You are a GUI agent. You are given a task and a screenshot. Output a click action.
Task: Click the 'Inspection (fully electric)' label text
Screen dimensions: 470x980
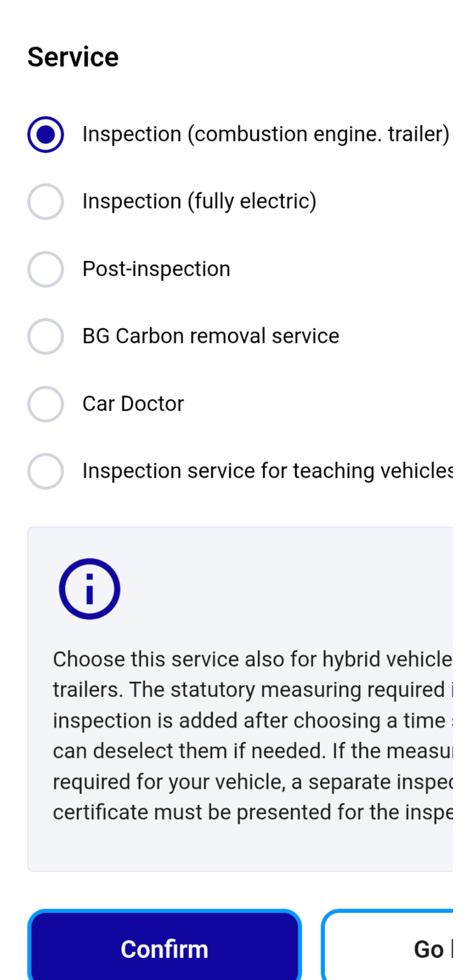click(199, 202)
